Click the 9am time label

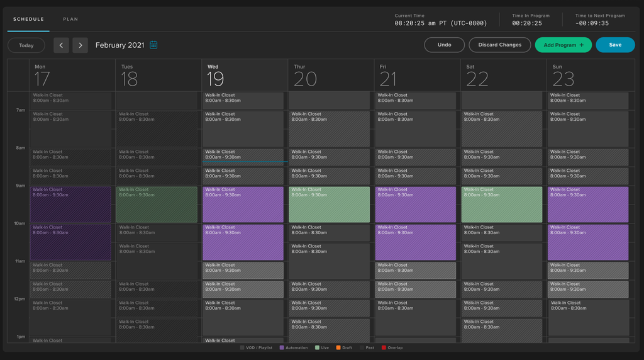pos(21,186)
